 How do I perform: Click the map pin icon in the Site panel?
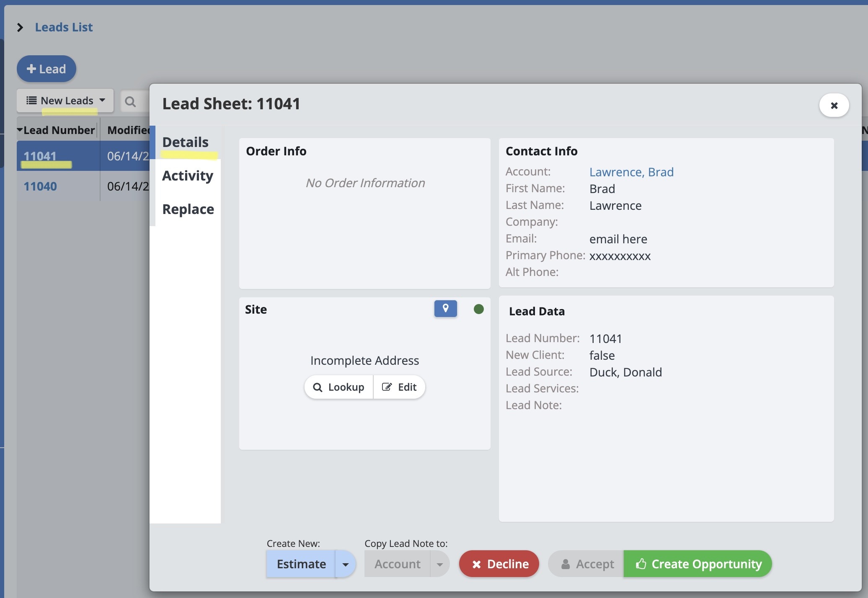(445, 309)
